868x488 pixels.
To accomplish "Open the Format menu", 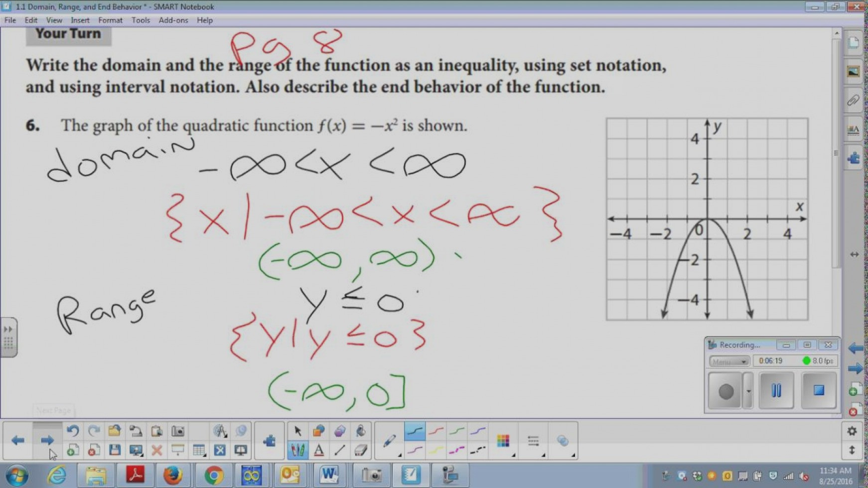I will click(x=110, y=20).
